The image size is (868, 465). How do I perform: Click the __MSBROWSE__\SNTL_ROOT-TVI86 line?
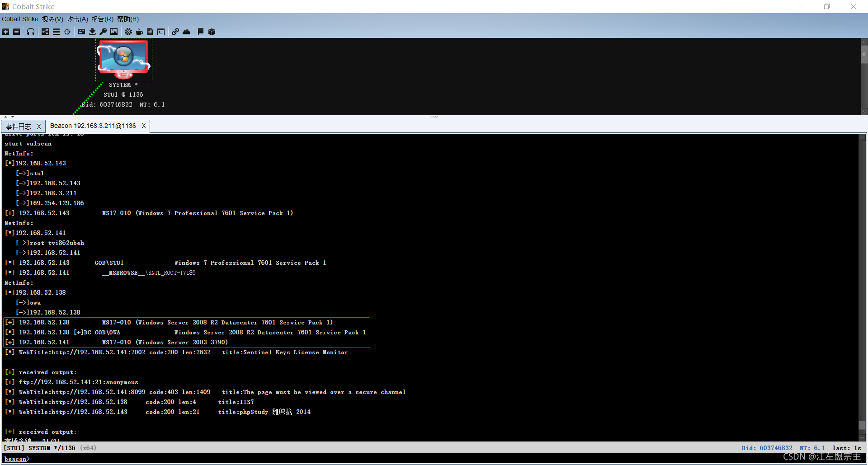pos(100,273)
